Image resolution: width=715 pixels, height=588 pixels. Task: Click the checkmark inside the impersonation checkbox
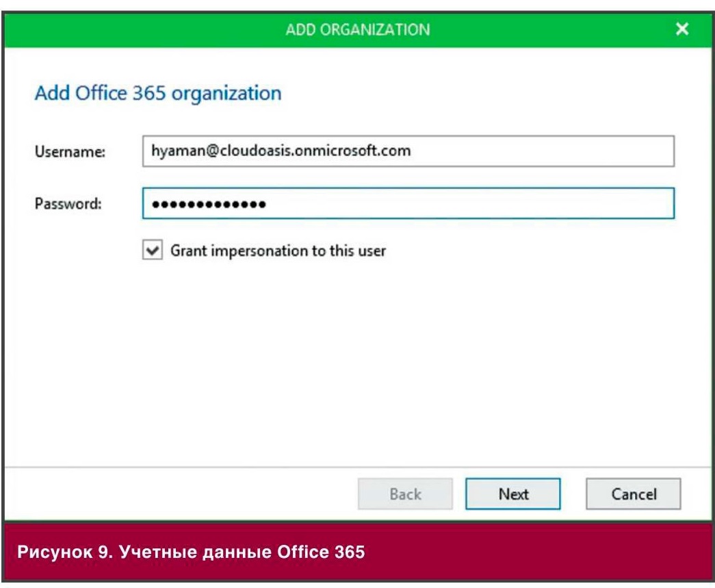[x=153, y=250]
